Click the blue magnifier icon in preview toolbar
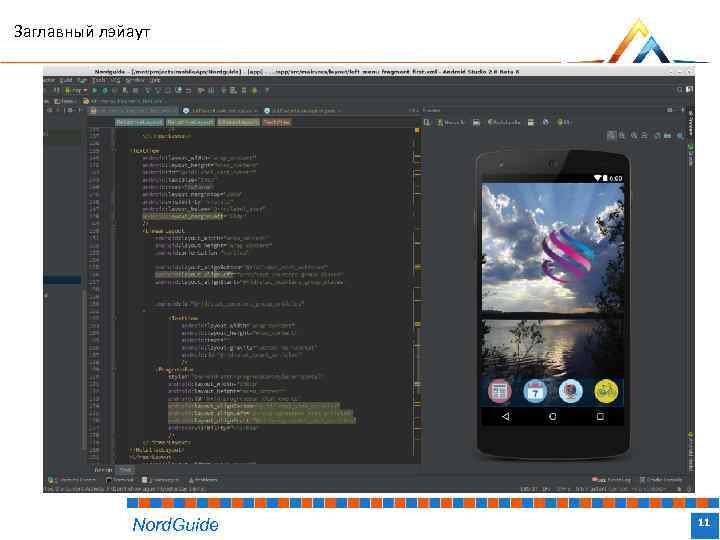Viewport: 720px width, 540px height. pyautogui.click(x=680, y=135)
